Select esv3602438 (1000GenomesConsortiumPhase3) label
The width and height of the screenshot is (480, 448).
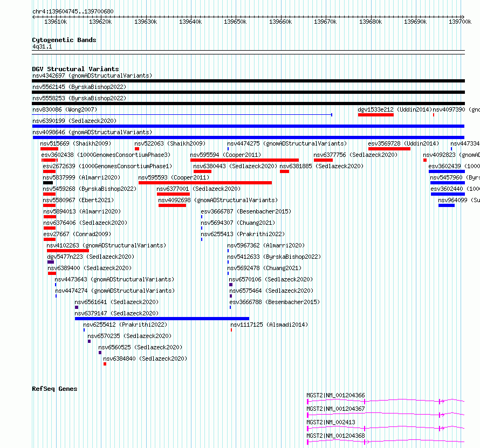106,155
